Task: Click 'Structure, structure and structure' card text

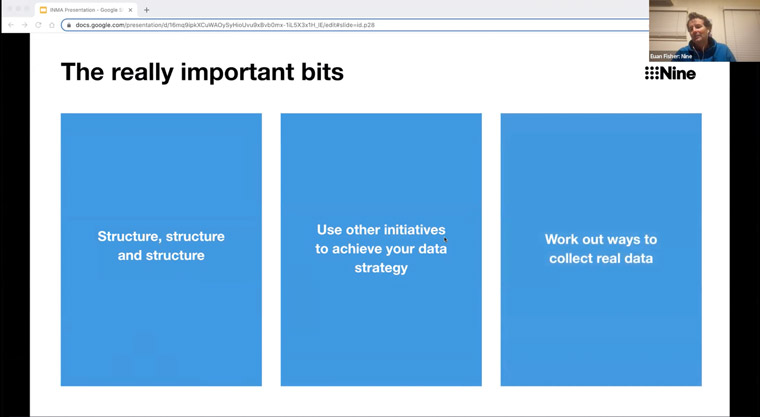Action: (161, 245)
